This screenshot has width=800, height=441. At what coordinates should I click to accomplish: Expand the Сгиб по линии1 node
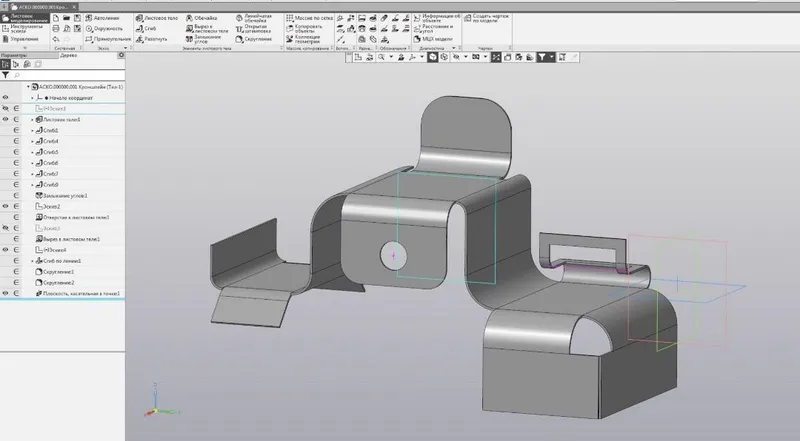click(32, 261)
